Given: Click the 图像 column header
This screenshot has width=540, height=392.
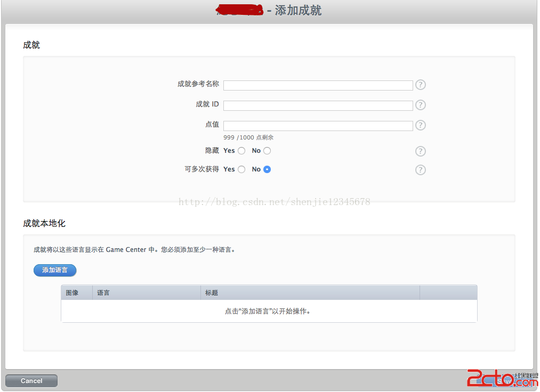Looking at the screenshot, I should [x=76, y=292].
